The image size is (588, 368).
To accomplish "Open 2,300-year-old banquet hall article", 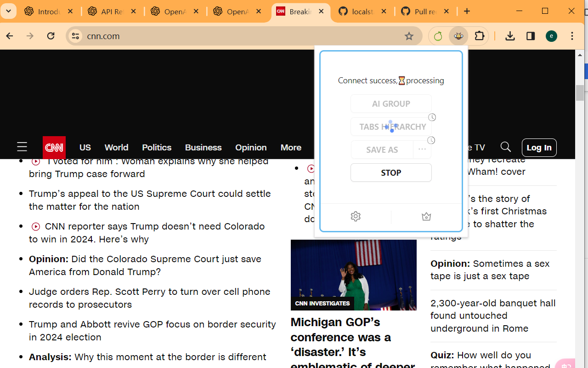I will [x=493, y=316].
